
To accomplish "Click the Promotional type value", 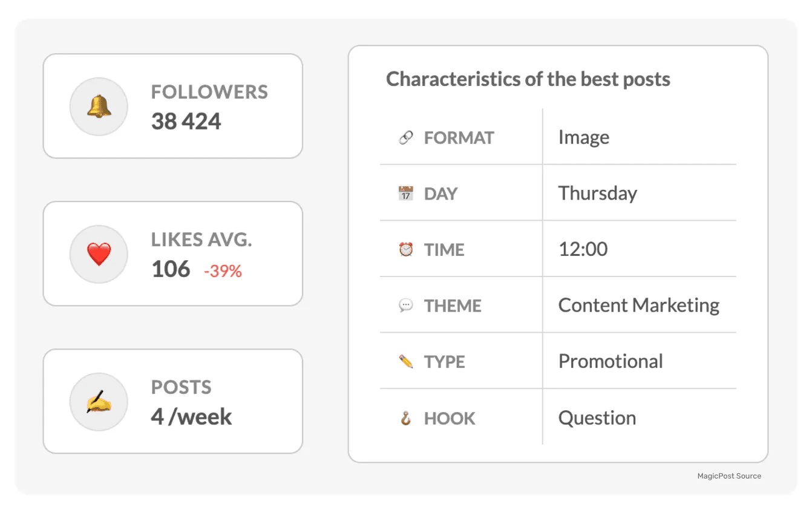I will click(x=611, y=361).
